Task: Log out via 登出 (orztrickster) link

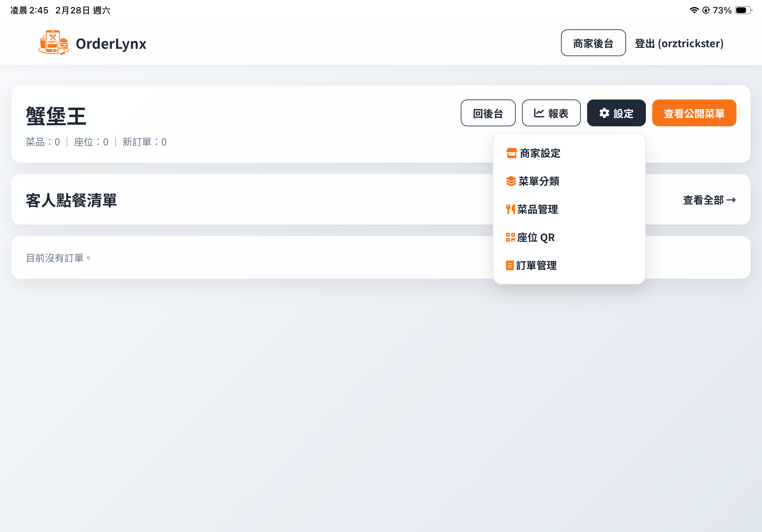Action: tap(679, 43)
